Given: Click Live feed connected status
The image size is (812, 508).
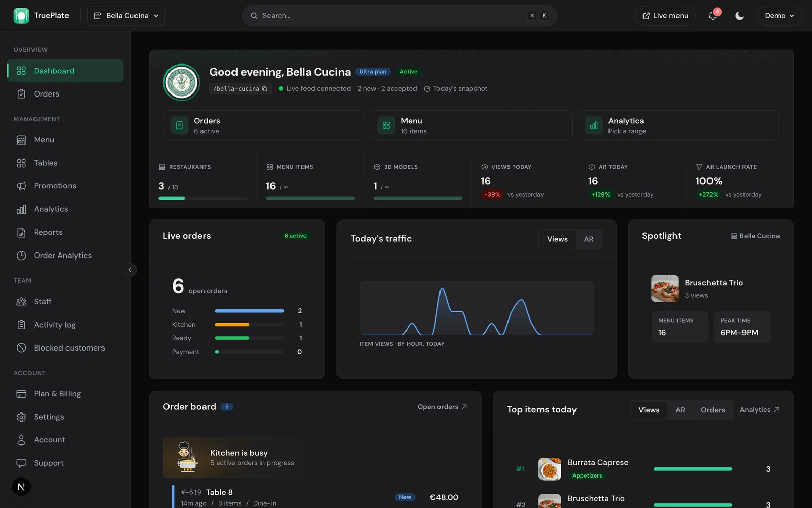Looking at the screenshot, I should coord(315,89).
